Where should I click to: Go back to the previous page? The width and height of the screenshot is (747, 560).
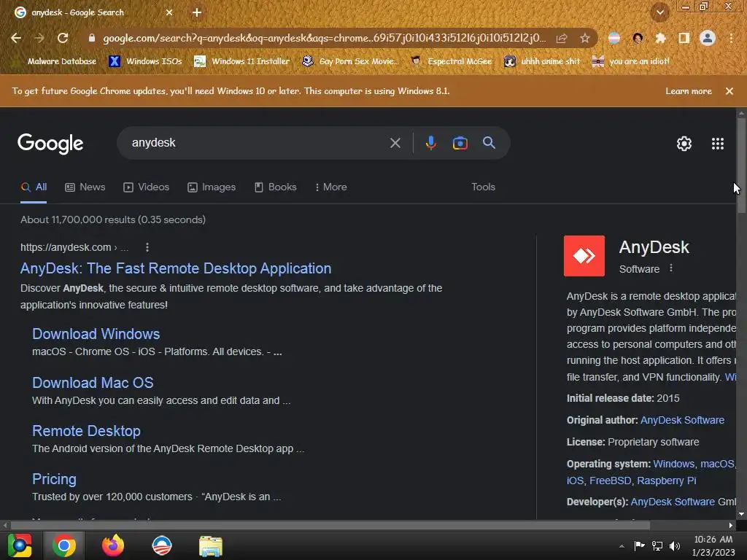(x=16, y=38)
